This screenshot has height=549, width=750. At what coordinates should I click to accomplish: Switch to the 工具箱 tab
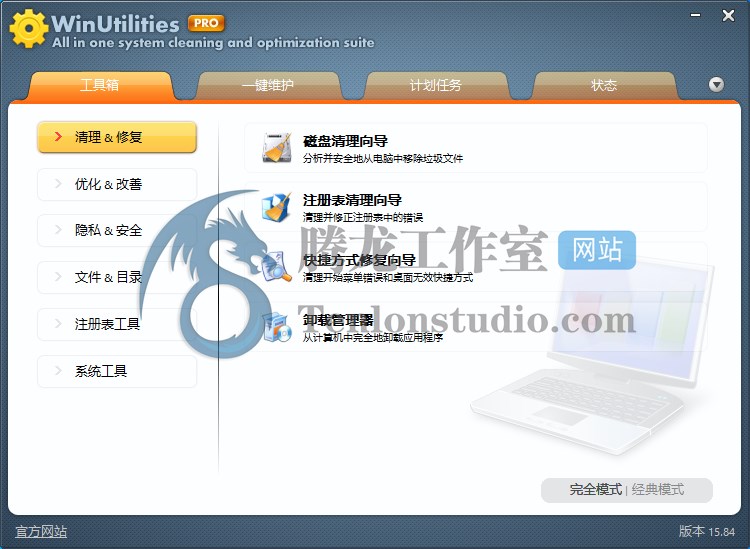tap(99, 86)
